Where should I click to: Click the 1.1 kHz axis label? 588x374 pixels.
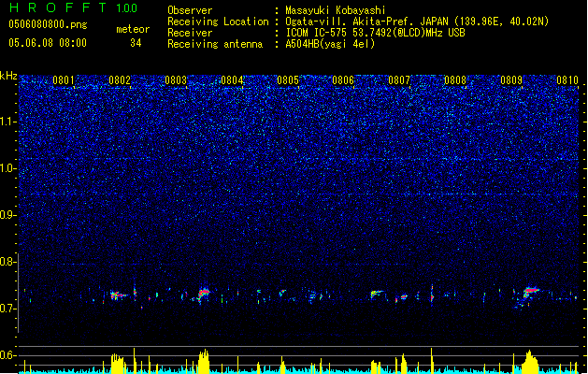tap(7, 122)
